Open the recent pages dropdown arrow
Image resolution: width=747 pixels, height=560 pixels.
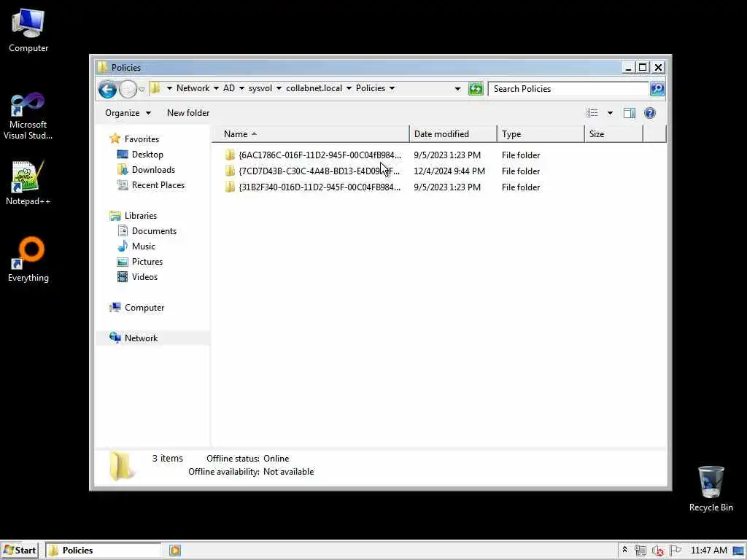(x=142, y=90)
